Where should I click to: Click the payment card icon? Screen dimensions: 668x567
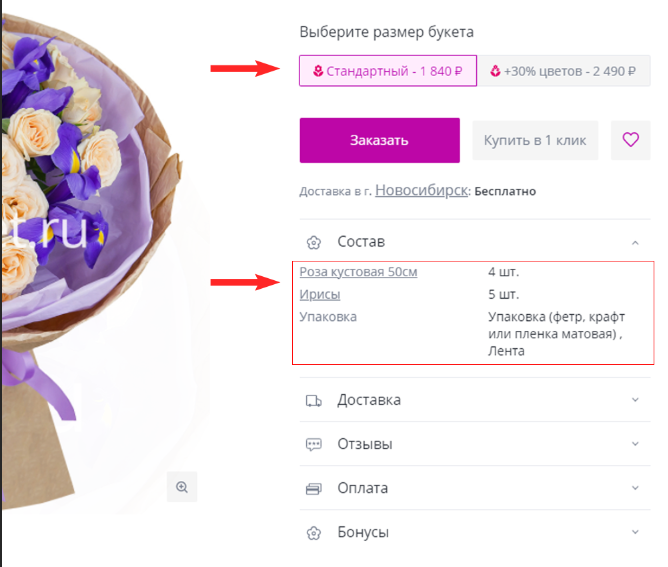click(313, 489)
